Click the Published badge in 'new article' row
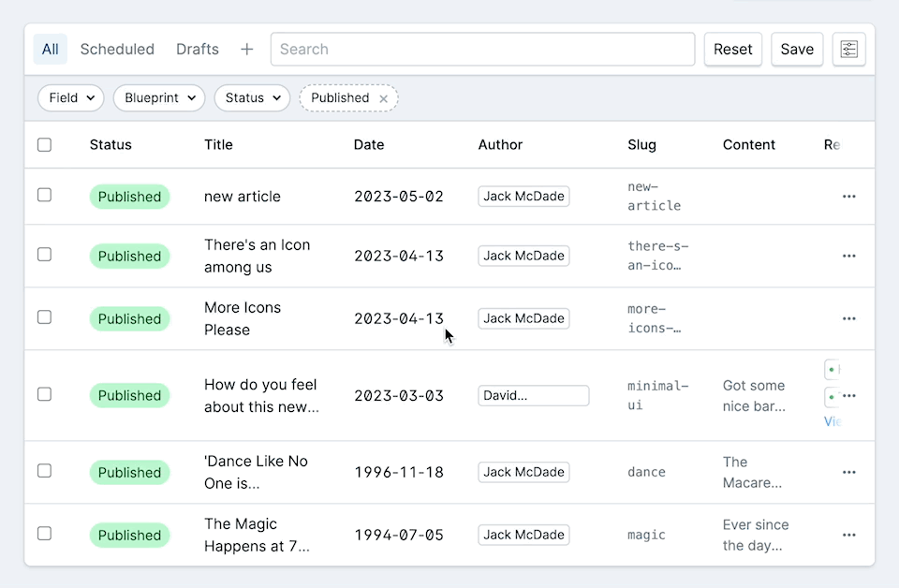 129,197
